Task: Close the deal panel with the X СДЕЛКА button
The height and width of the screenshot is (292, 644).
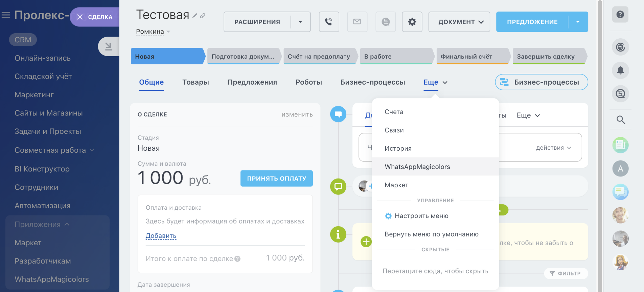Action: [94, 17]
